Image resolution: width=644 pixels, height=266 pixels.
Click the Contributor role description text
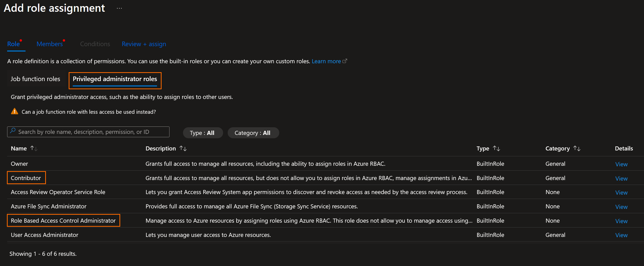[309, 178]
